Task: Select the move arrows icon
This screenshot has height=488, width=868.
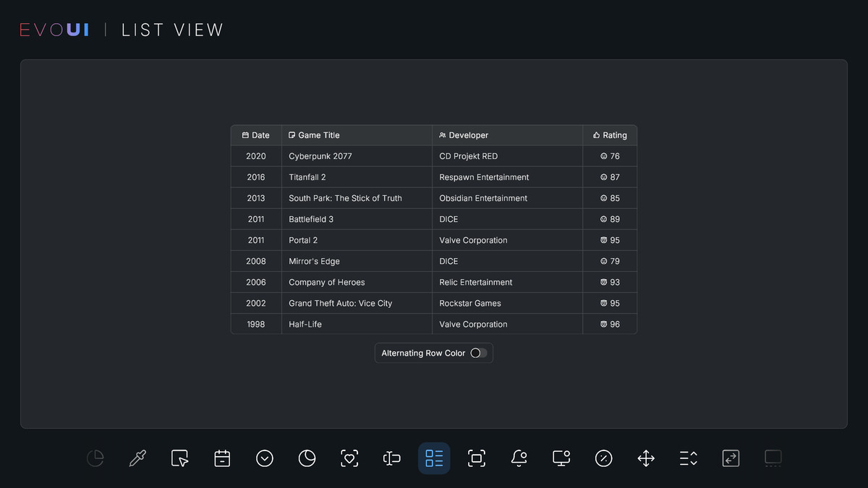Action: 646,458
